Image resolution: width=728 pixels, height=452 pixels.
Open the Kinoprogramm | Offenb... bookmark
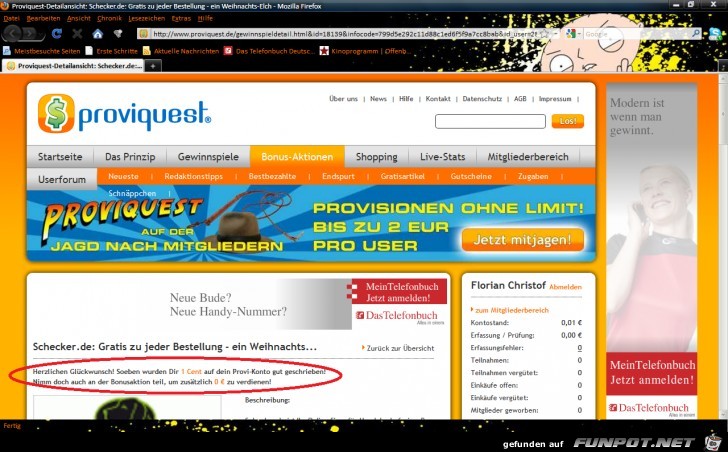pos(365,51)
